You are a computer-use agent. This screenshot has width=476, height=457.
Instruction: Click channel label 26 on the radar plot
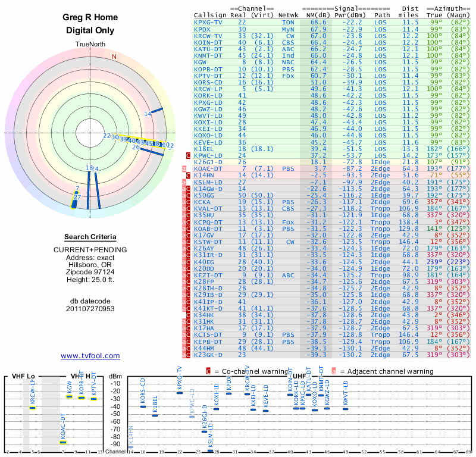tap(136, 147)
